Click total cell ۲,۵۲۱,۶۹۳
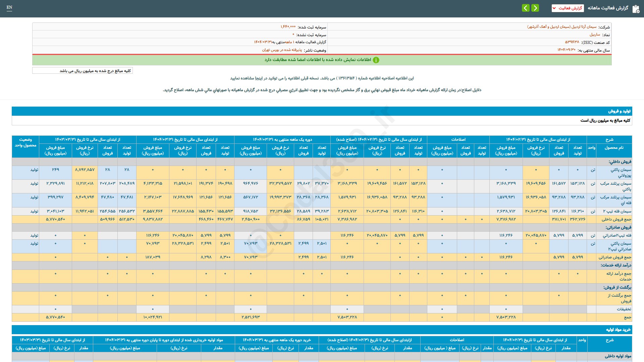Screen dimensions: 644x362 point(251,317)
